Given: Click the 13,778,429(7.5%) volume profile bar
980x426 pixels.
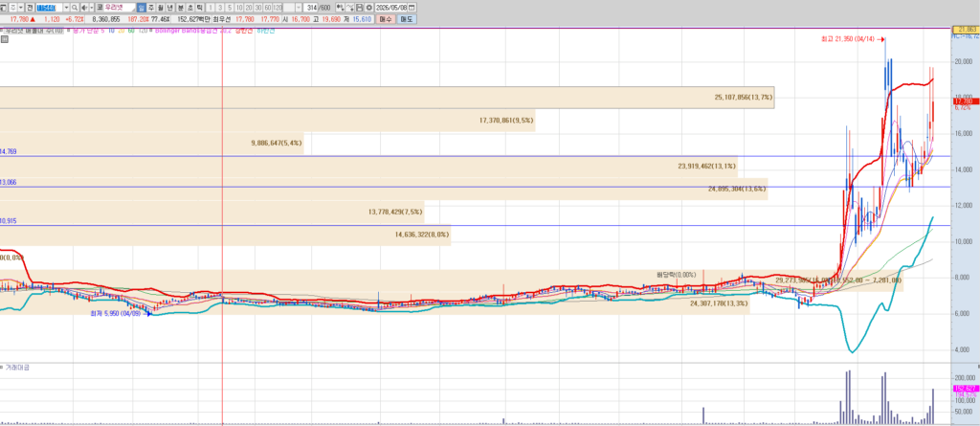Looking at the screenshot, I should [212, 213].
